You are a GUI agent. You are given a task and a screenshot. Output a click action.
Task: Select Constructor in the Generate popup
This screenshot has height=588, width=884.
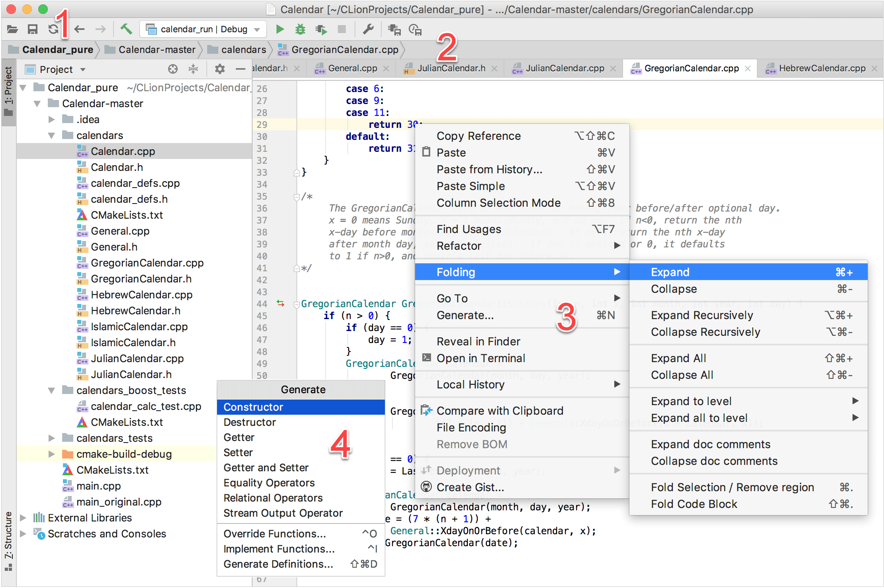point(253,407)
